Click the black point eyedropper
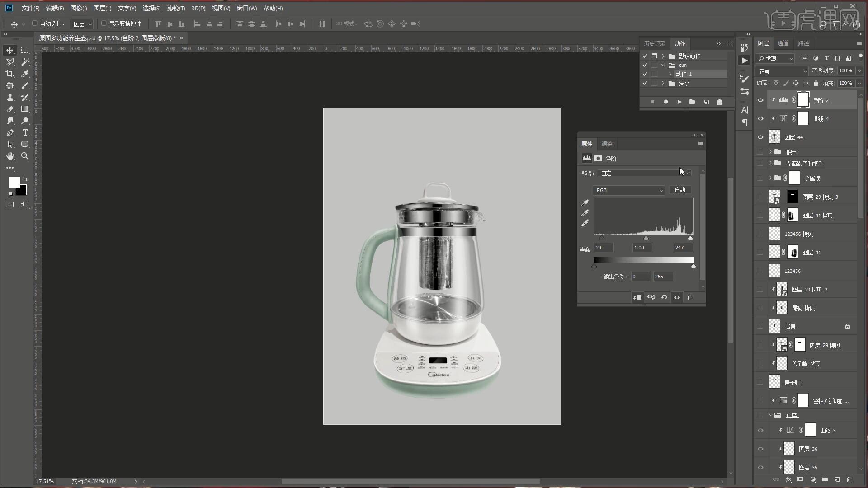 tap(585, 203)
